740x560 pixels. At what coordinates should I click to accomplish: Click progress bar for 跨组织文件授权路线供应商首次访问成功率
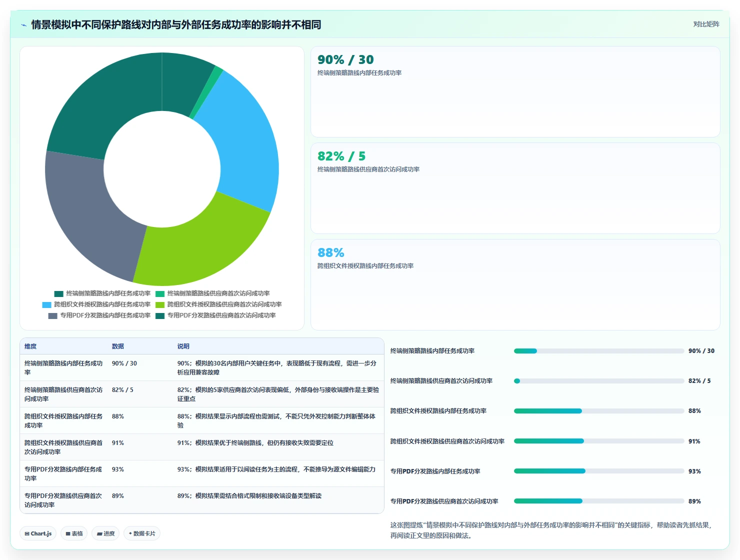[599, 441]
